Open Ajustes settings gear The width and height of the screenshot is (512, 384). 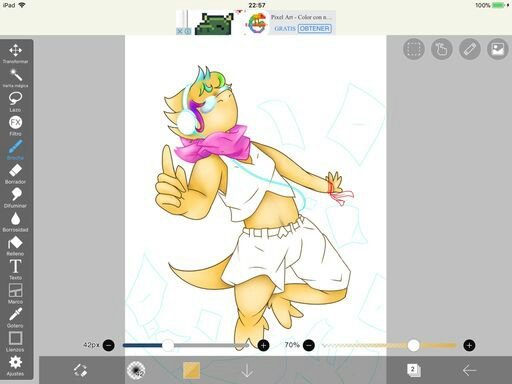pyautogui.click(x=15, y=365)
